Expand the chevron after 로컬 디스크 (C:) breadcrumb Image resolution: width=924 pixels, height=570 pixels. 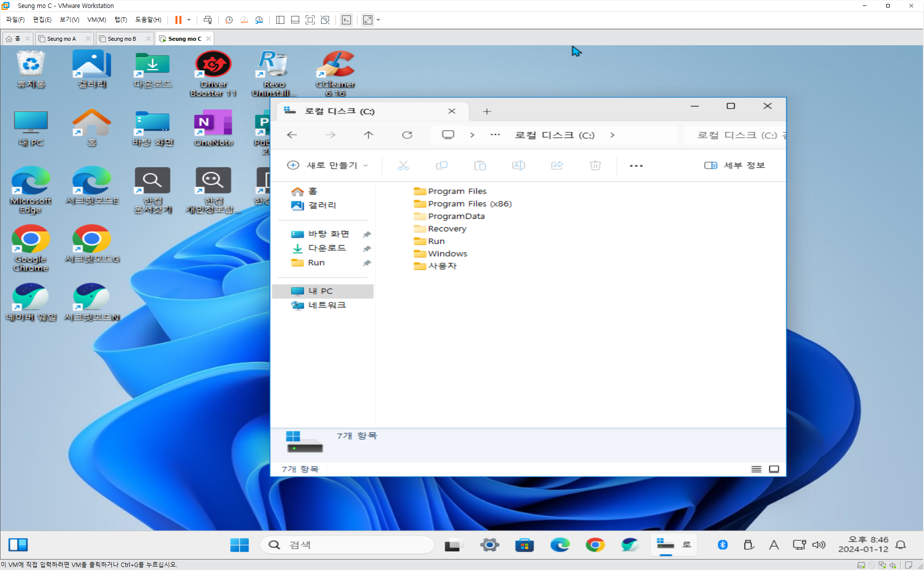click(x=612, y=135)
